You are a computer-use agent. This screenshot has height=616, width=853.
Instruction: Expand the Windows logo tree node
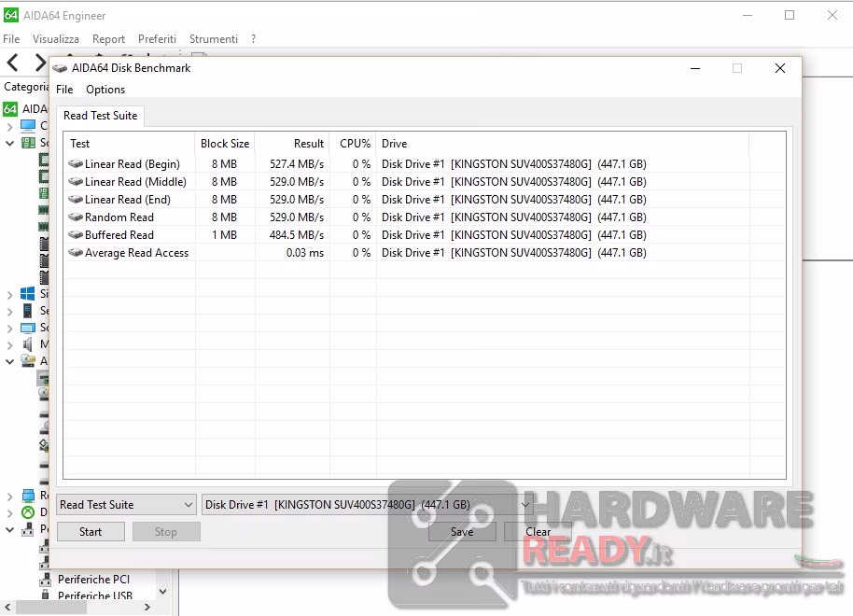point(9,295)
